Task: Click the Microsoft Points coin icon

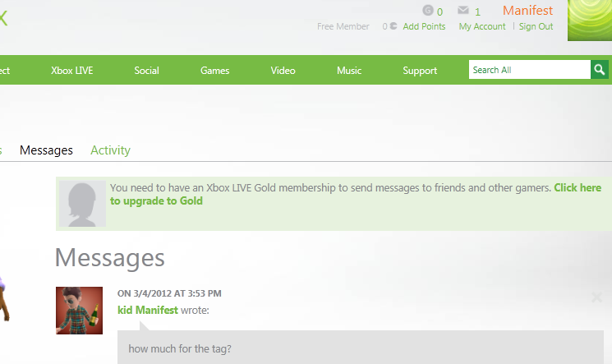Action: (x=393, y=26)
